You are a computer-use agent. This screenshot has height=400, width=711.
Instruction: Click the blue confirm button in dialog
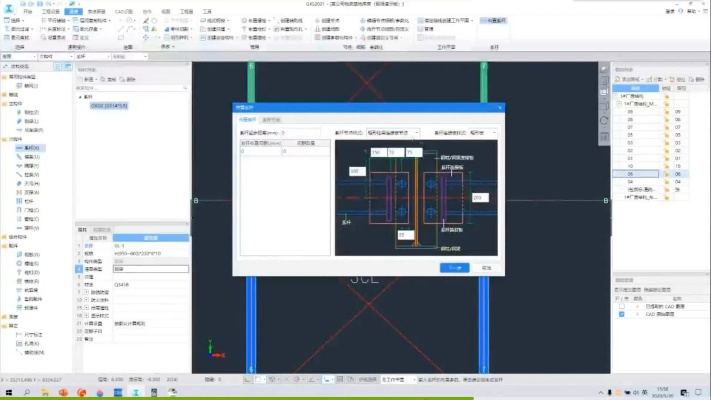tap(454, 267)
